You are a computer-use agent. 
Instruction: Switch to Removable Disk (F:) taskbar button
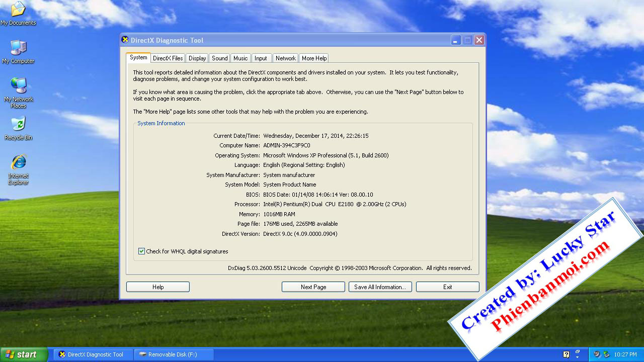tap(174, 354)
